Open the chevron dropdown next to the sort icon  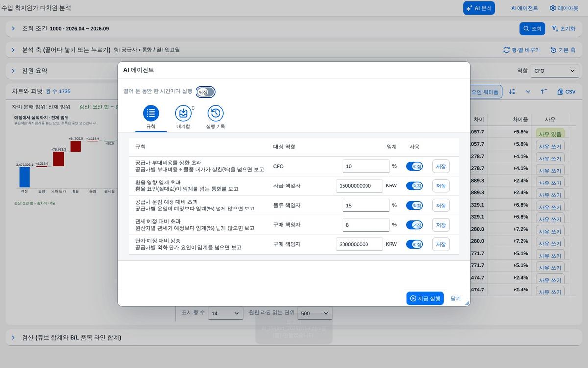[528, 92]
